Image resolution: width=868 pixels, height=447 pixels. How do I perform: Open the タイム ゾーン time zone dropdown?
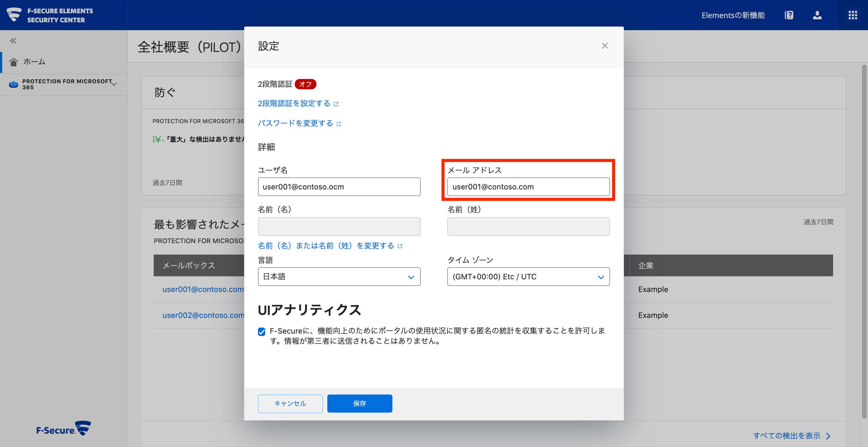(528, 277)
